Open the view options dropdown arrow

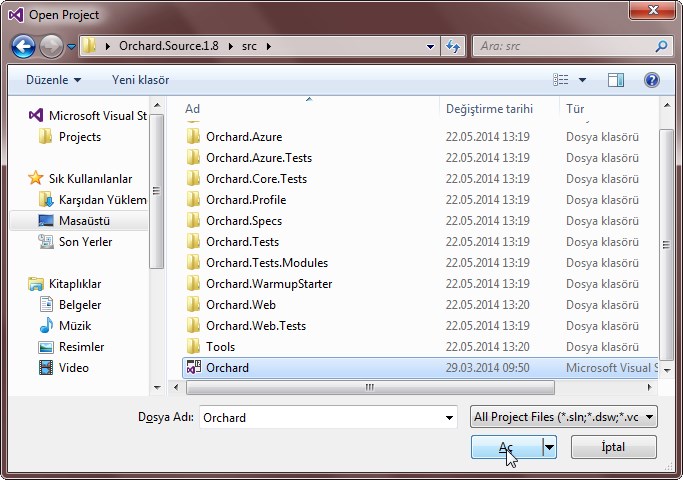(583, 79)
